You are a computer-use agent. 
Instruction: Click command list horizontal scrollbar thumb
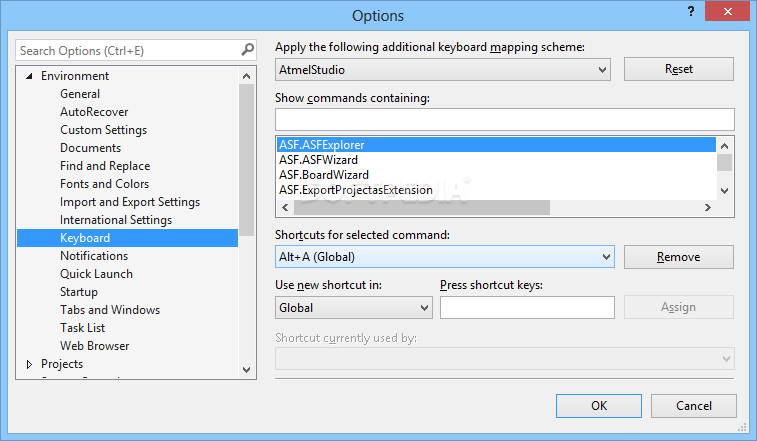pyautogui.click(x=422, y=207)
